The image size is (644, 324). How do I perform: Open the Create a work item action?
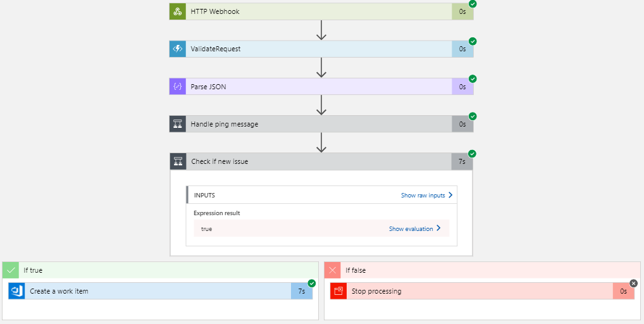158,291
